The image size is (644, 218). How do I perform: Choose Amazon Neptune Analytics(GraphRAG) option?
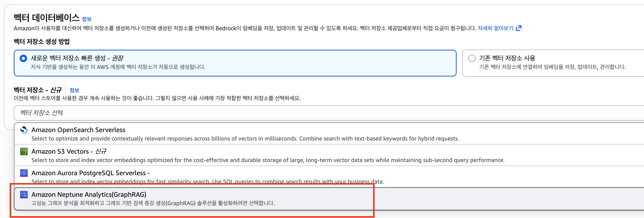pos(329,199)
